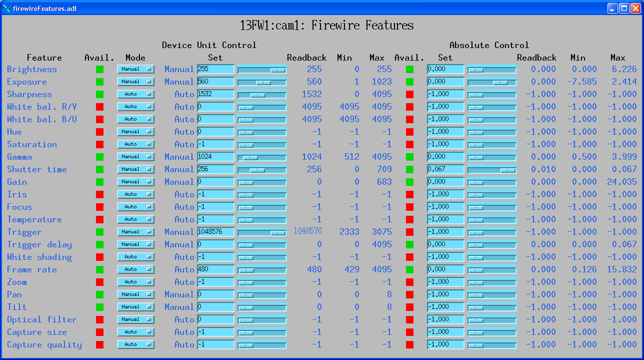Click the green Trigger availability indicator
644x360 pixels.
[x=99, y=232]
